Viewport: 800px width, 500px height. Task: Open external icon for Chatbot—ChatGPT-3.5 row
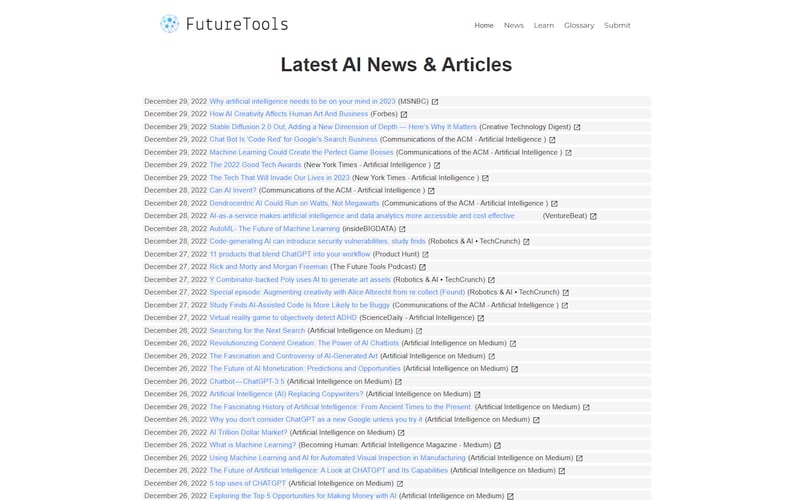[x=398, y=382]
